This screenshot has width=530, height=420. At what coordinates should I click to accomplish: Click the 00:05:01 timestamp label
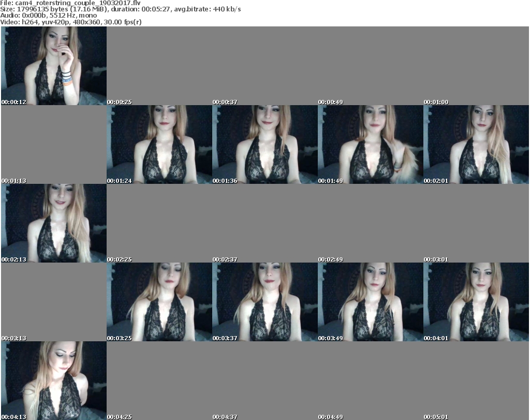[436, 417]
